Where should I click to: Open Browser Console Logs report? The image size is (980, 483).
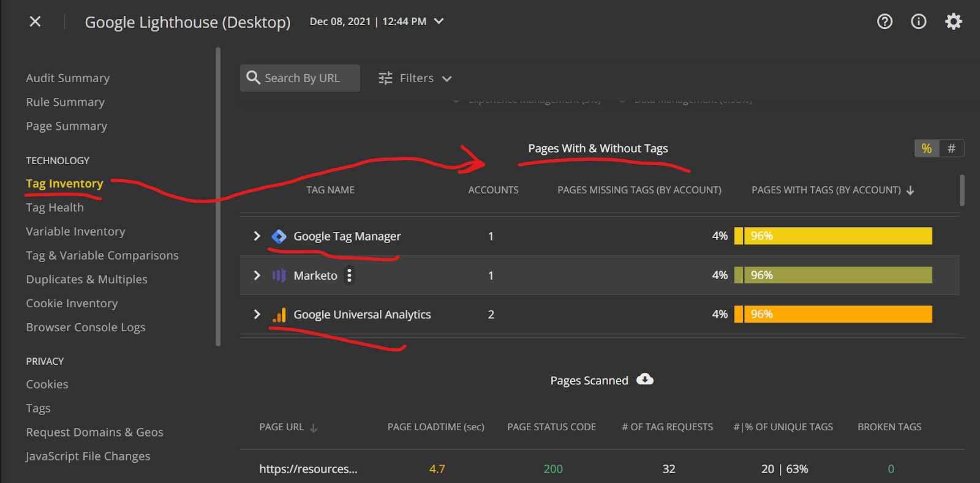[86, 328]
